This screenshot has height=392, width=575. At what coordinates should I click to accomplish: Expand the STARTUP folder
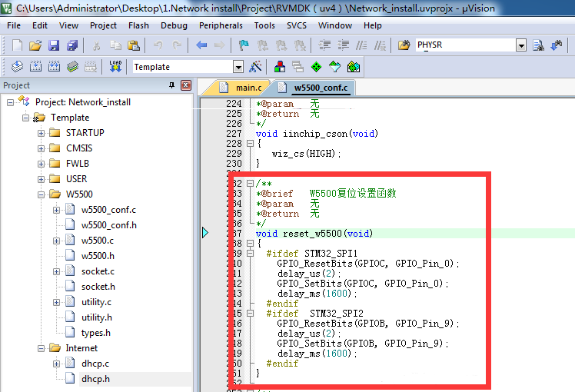coord(41,133)
